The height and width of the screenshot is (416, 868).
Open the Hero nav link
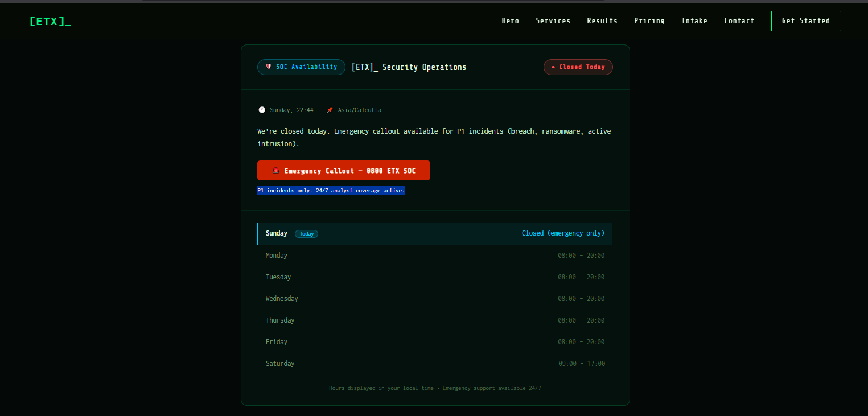(511, 21)
